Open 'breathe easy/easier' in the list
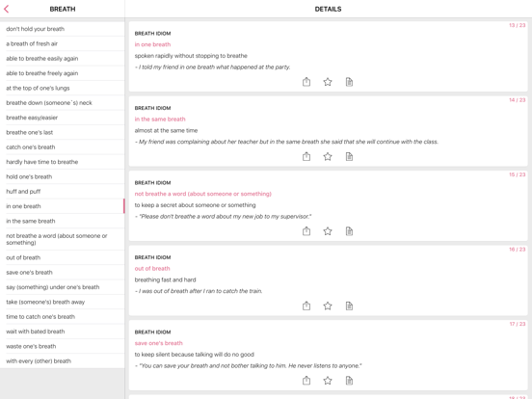The image size is (532, 399). point(63,118)
